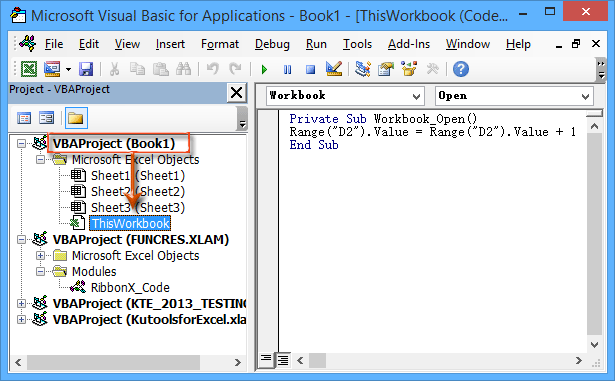The image size is (615, 381).
Task: Run the macro with the green play icon
Action: [264, 70]
